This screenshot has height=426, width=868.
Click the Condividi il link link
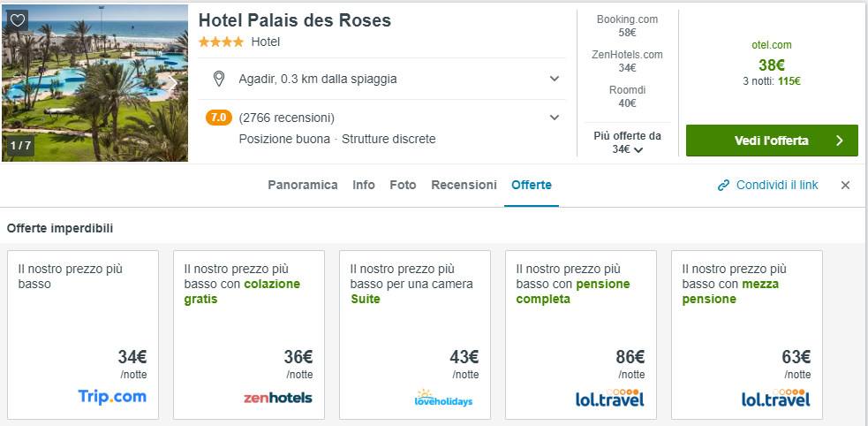tap(777, 186)
